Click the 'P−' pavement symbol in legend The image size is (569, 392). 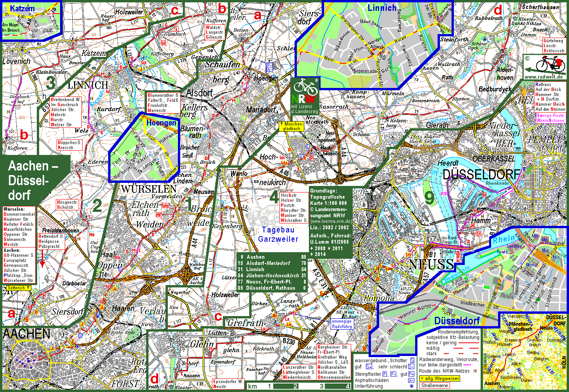[393, 374]
